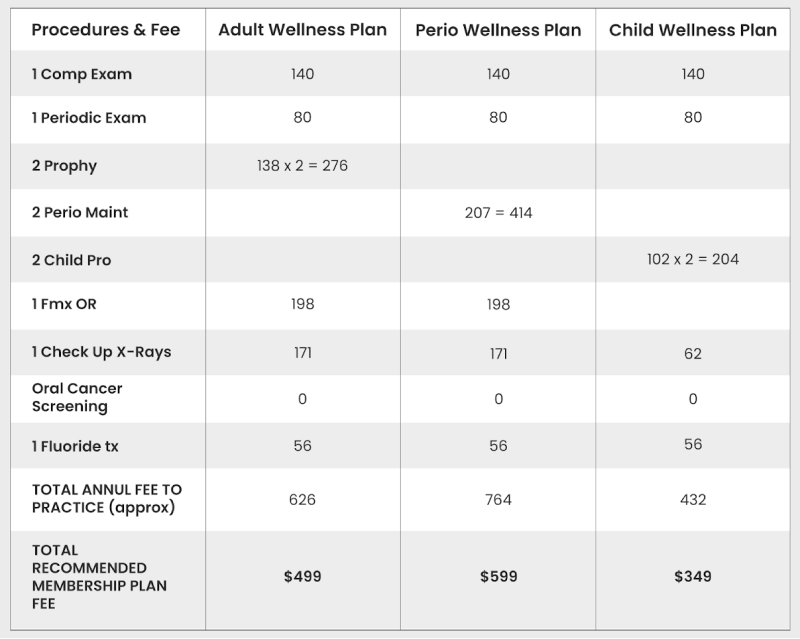800x639 pixels.
Task: Click the Perio plan $599 membership fee
Action: (x=498, y=577)
